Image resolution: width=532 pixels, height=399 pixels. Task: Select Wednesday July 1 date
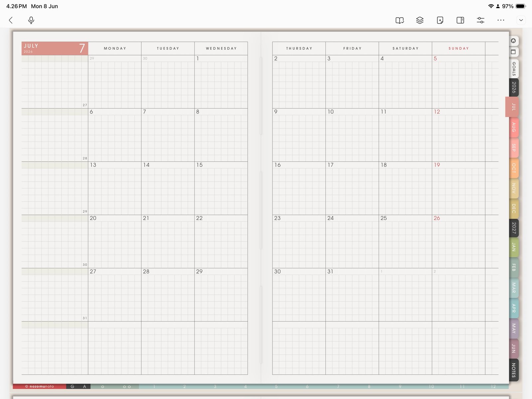coord(198,59)
